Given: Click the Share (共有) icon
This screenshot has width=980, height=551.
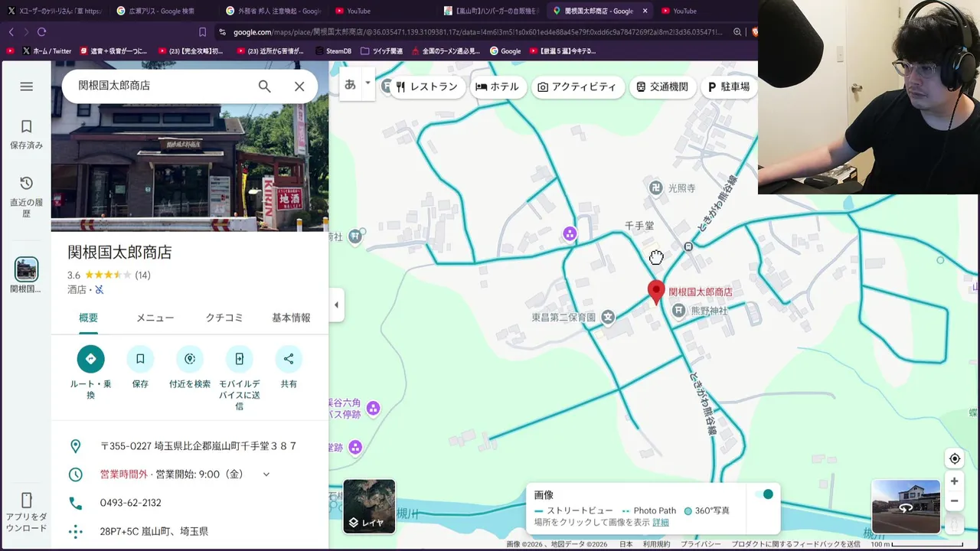Looking at the screenshot, I should click(289, 359).
